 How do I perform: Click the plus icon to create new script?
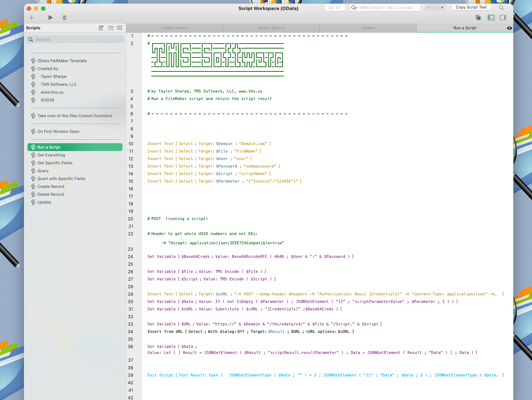(x=31, y=17)
